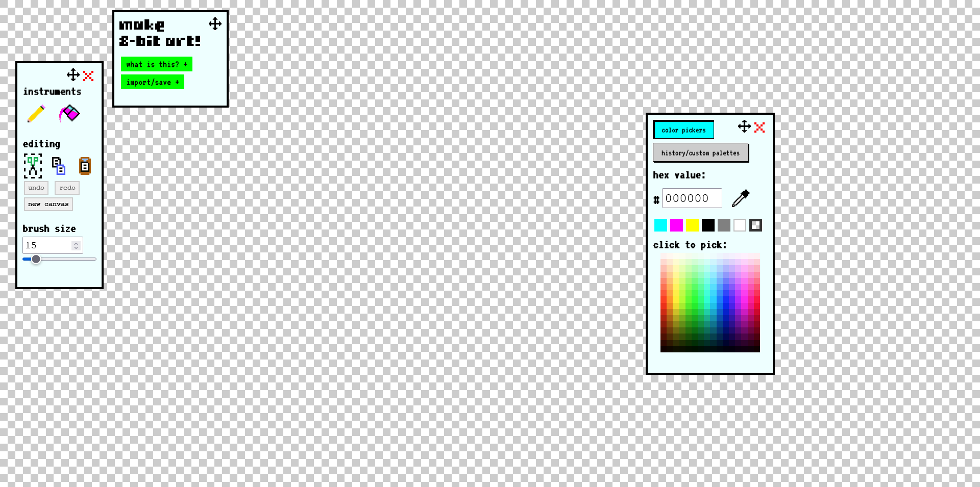The height and width of the screenshot is (487, 980).
Task: Start a new canvas
Action: pyautogui.click(x=48, y=204)
